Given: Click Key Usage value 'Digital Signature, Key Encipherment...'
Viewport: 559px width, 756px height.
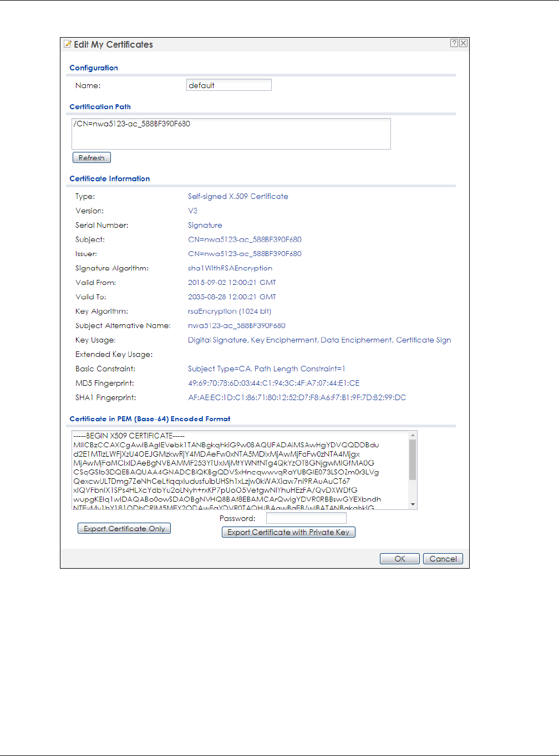Looking at the screenshot, I should [x=319, y=340].
